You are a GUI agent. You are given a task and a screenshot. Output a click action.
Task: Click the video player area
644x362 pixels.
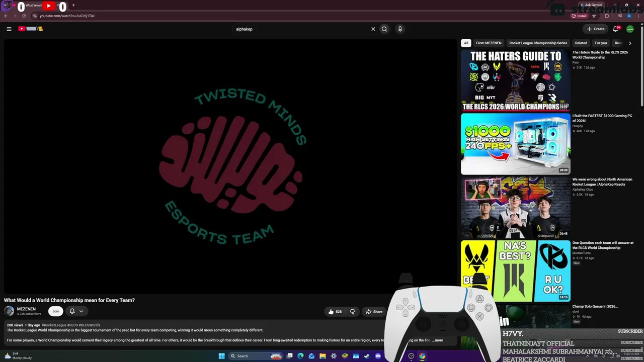[x=230, y=166]
